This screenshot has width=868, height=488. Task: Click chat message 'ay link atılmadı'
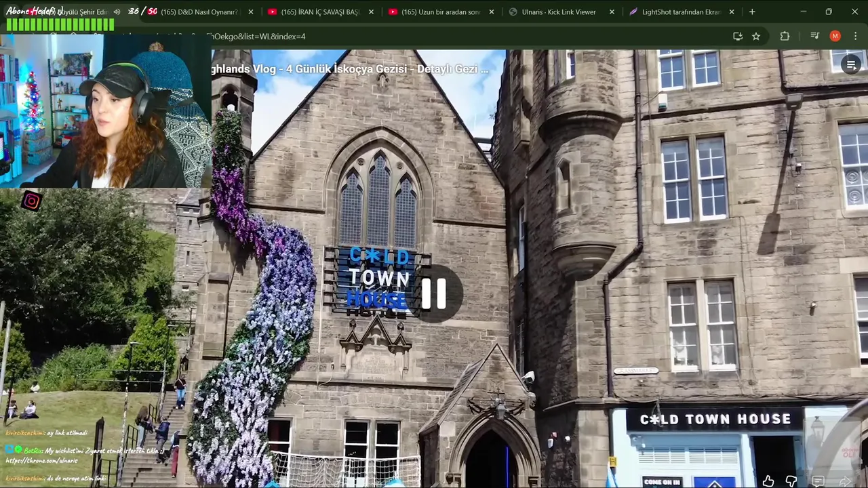click(x=66, y=433)
